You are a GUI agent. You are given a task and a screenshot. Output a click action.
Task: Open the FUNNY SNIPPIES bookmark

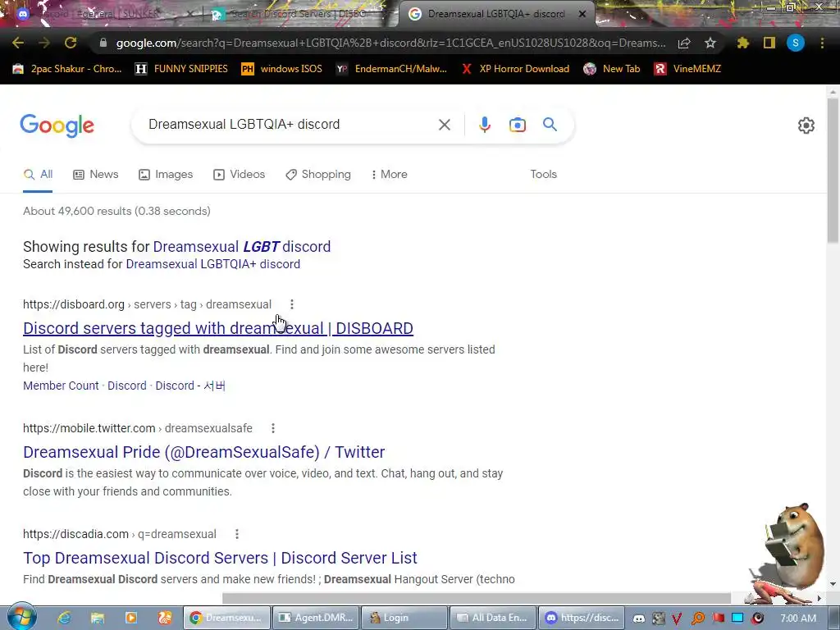pos(181,69)
